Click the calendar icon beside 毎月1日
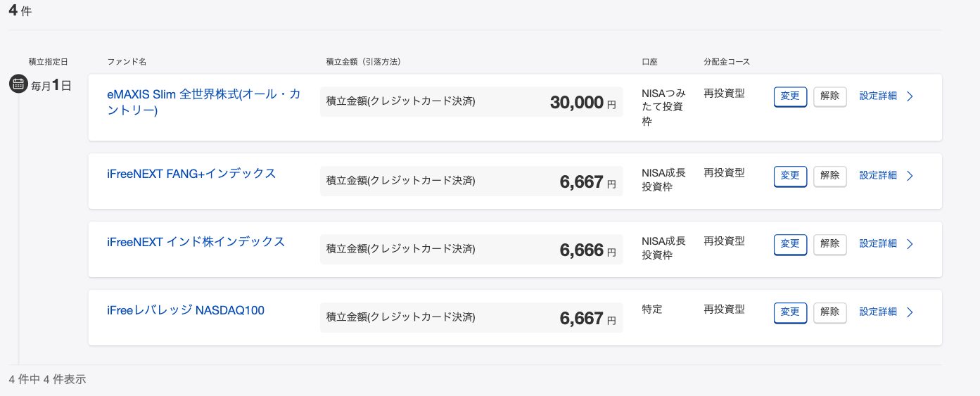 point(18,85)
